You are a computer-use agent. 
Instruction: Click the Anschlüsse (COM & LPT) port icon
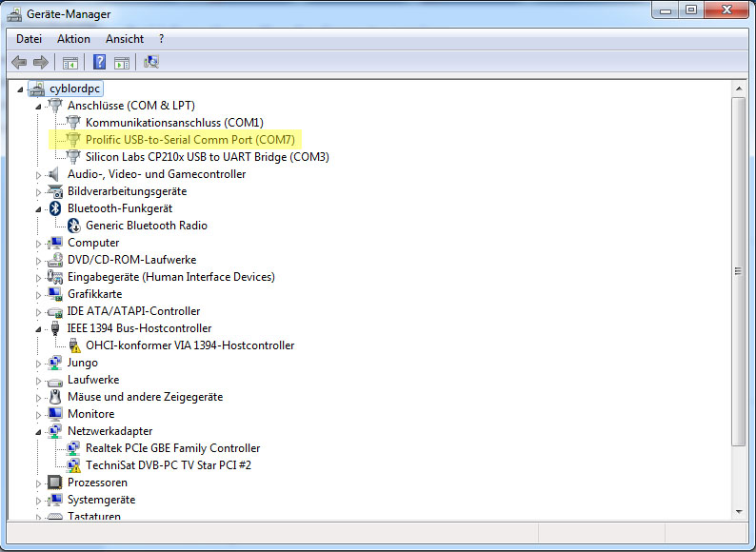tap(55, 105)
